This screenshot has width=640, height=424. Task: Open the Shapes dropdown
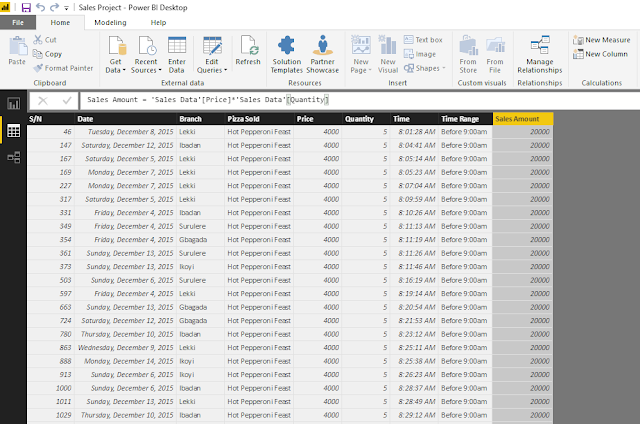click(424, 68)
